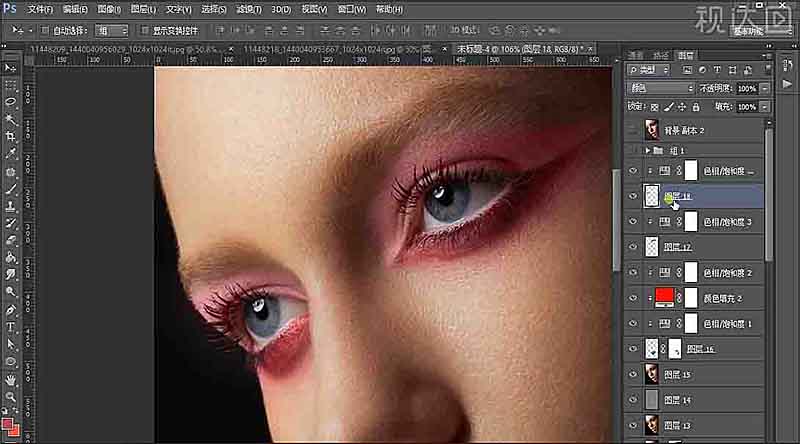
Task: Open auto-select group dropdown
Action: tap(112, 31)
